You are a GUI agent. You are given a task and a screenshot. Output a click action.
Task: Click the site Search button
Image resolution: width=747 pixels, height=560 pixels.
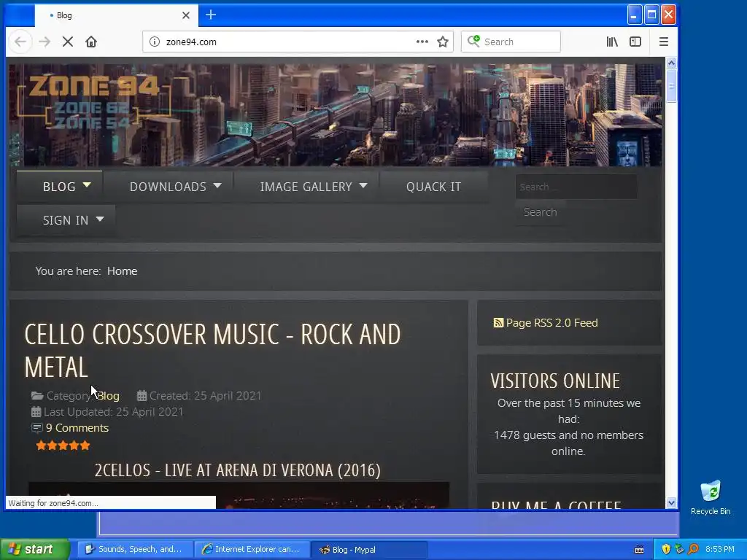541,212
